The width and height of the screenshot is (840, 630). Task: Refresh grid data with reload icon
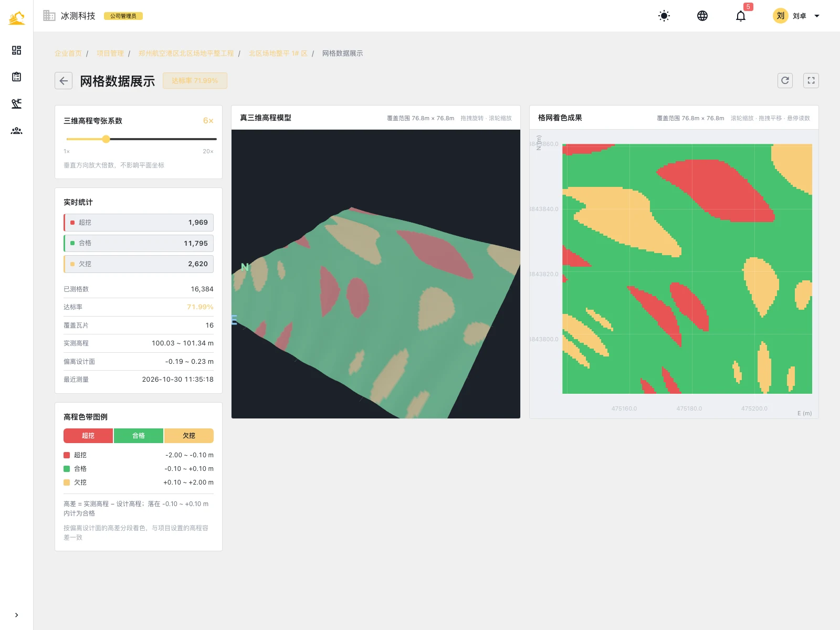[x=785, y=80]
